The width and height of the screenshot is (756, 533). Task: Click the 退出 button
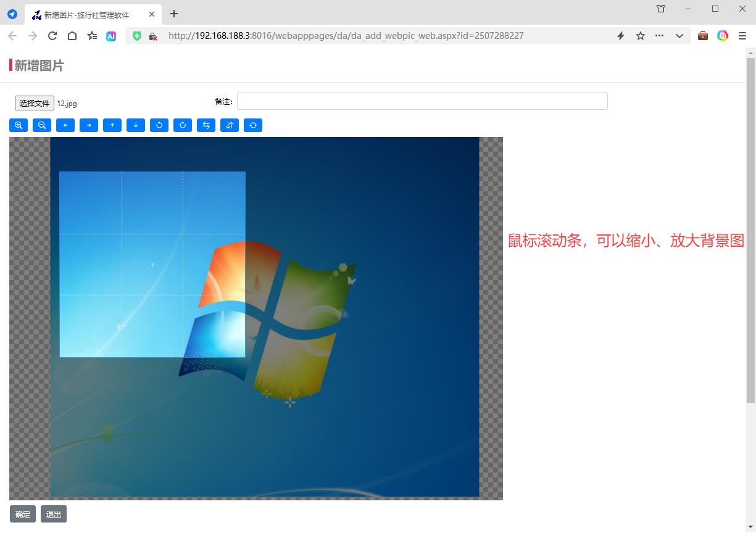(54, 514)
